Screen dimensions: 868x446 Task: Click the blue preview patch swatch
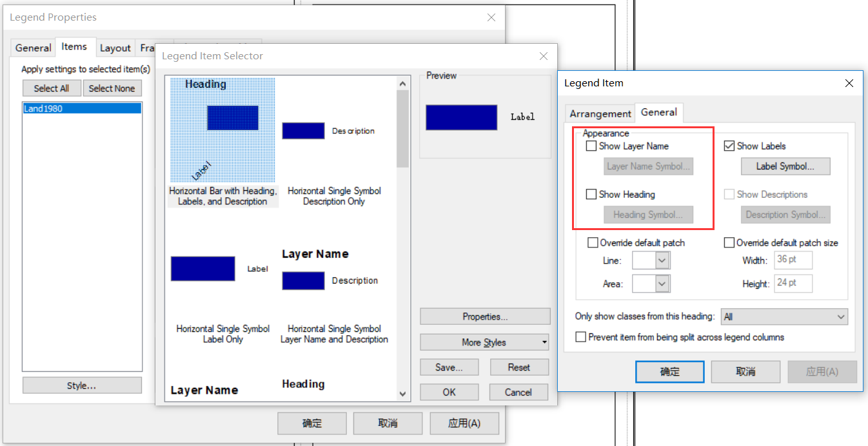pyautogui.click(x=461, y=117)
